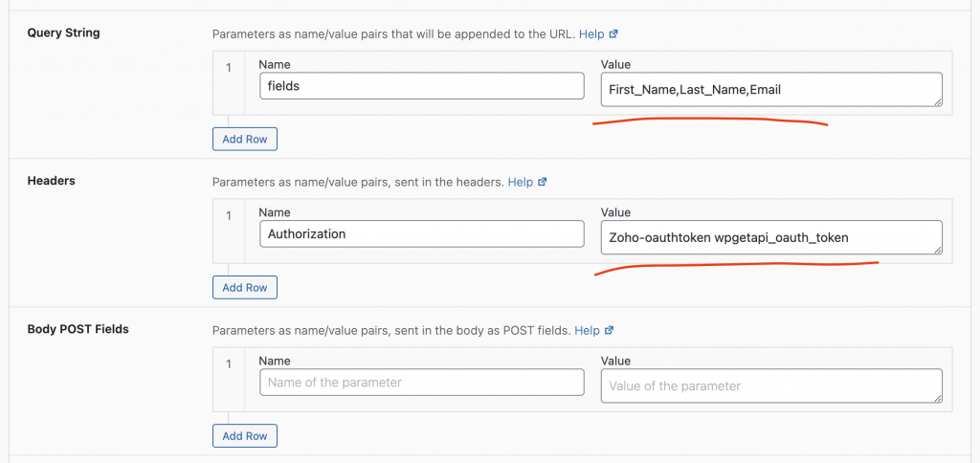Open the Headers Help link
The height and width of the screenshot is (463, 980).
[520, 182]
